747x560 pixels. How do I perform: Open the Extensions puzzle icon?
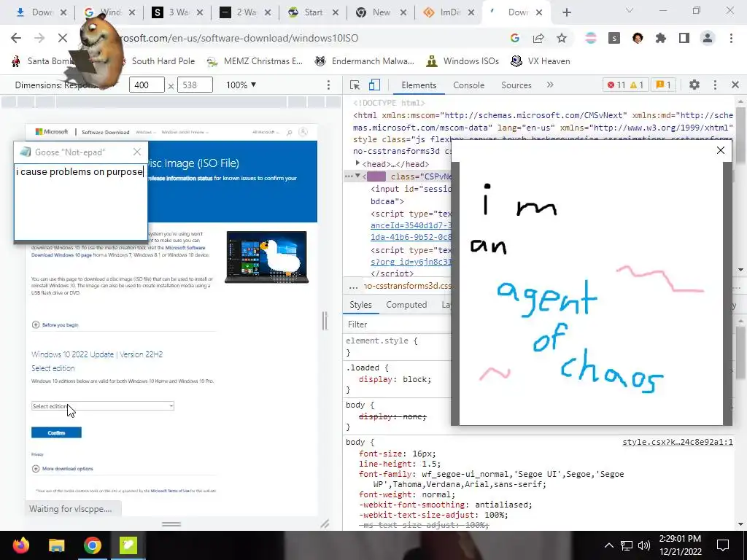point(661,38)
